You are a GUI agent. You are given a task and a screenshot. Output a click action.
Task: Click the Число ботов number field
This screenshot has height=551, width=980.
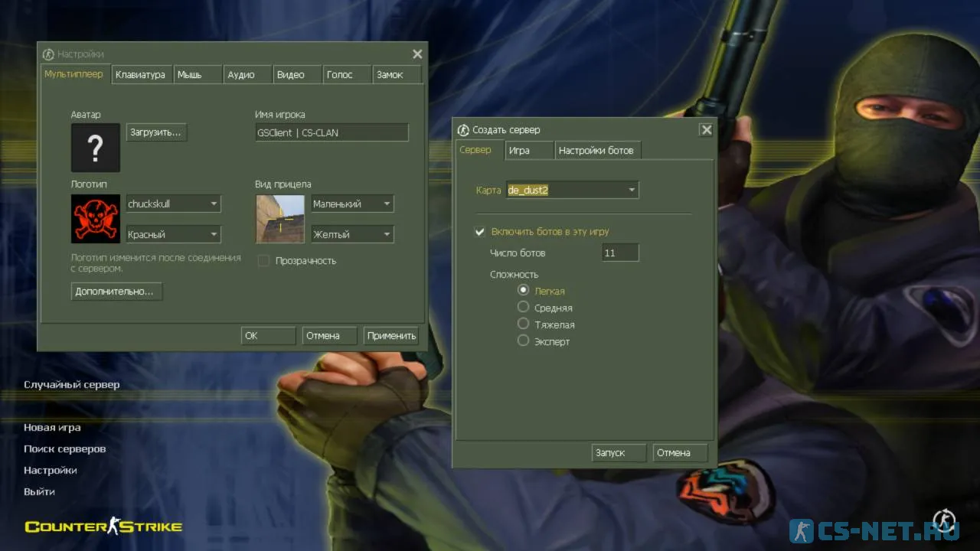coord(620,253)
